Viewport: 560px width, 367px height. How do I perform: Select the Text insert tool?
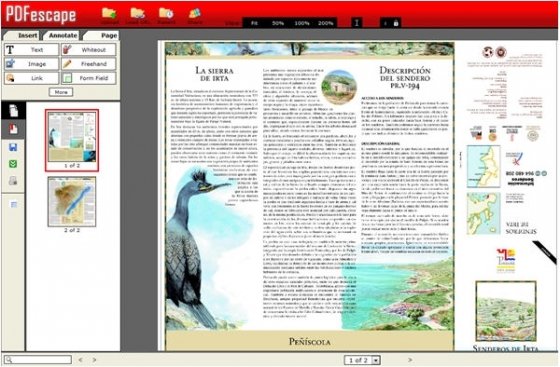31,50
